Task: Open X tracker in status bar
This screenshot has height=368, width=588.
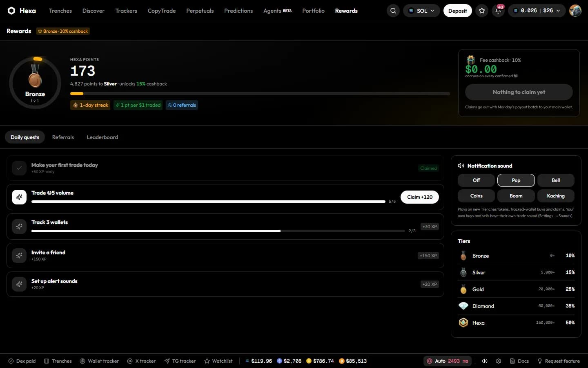Action: point(141,361)
